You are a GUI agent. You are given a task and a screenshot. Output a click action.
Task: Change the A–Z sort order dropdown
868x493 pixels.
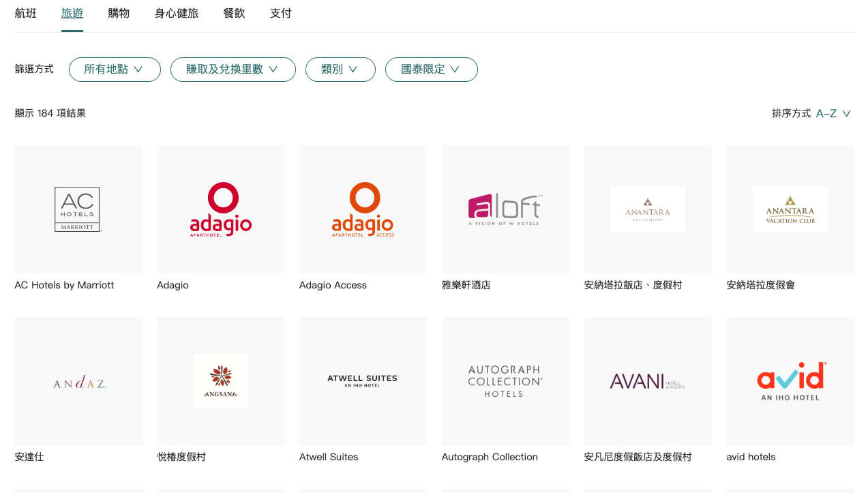[x=834, y=113]
